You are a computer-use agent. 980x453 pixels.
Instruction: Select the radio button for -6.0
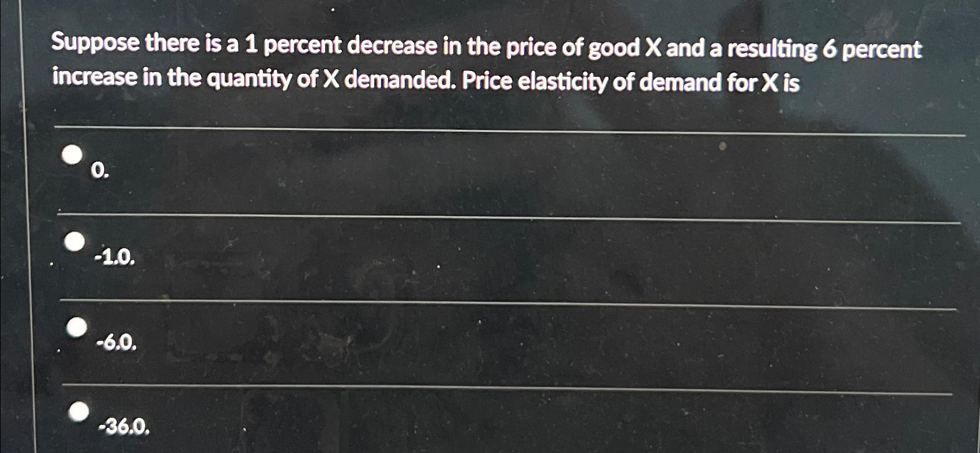(77, 327)
